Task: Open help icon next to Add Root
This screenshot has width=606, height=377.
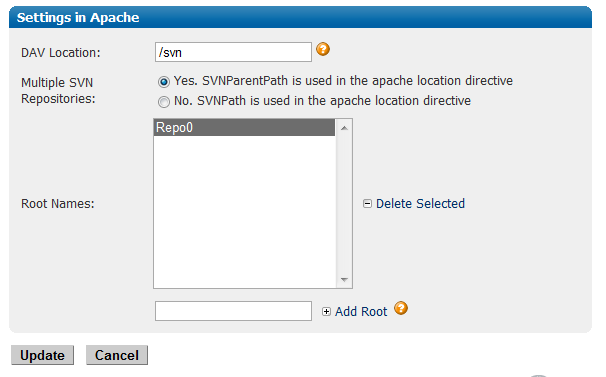Action: point(401,308)
